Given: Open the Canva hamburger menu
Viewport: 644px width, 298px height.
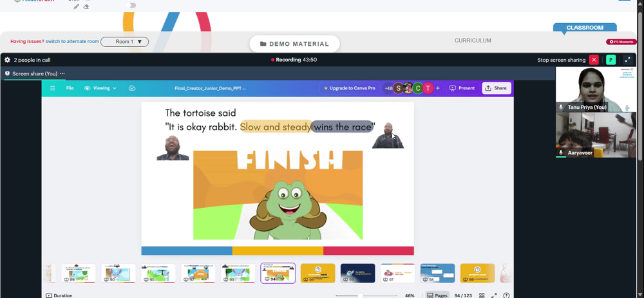Looking at the screenshot, I should click(53, 88).
